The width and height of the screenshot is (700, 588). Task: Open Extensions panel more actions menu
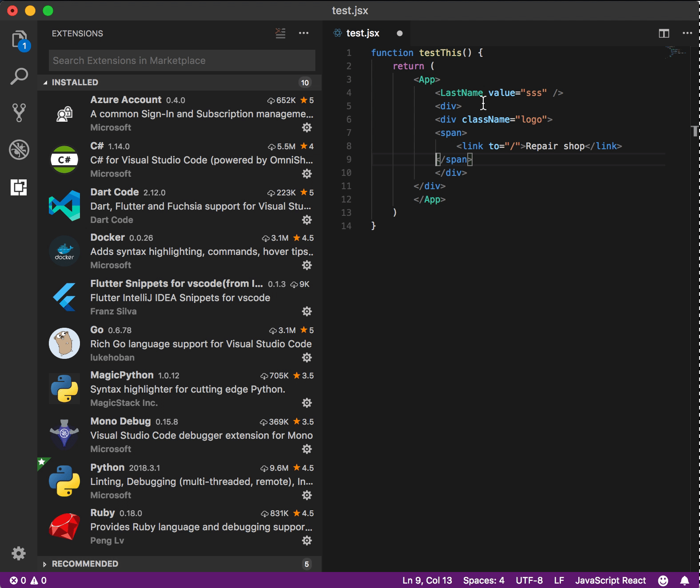point(304,33)
